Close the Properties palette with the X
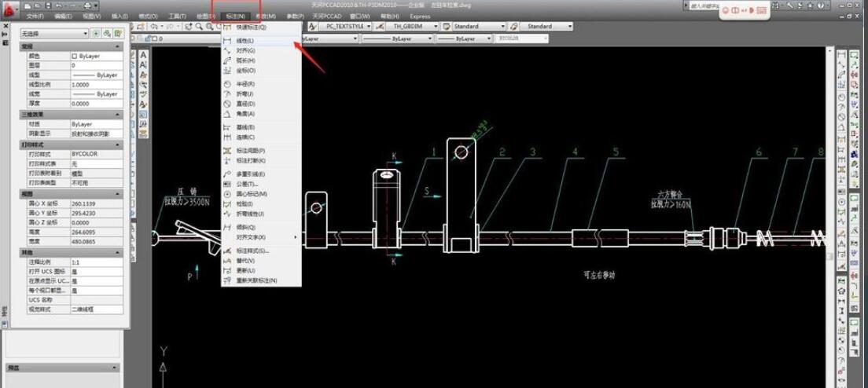 pyautogui.click(x=5, y=24)
